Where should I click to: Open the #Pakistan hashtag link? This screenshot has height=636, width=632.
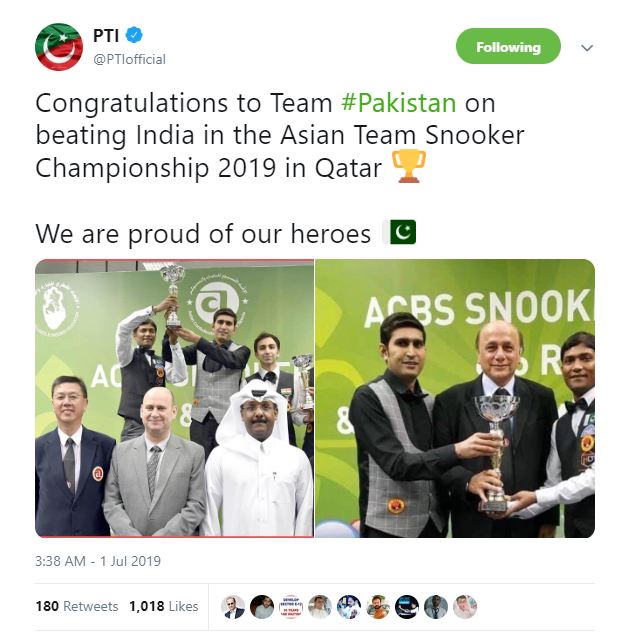(398, 103)
